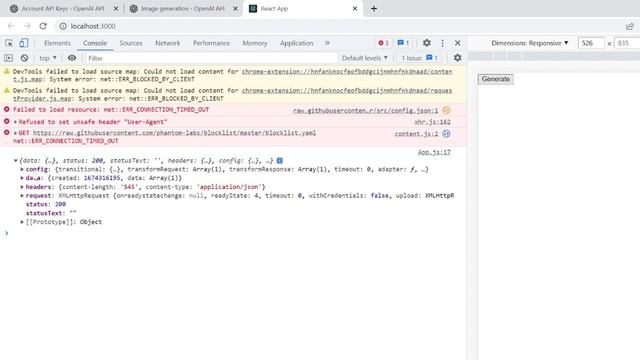
Task: Switch to Image generation browser tab
Action: (x=182, y=9)
